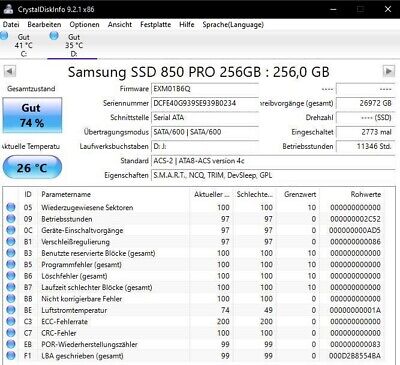Click the Betriebsstunden value 11346 Std.

pyautogui.click(x=365, y=146)
